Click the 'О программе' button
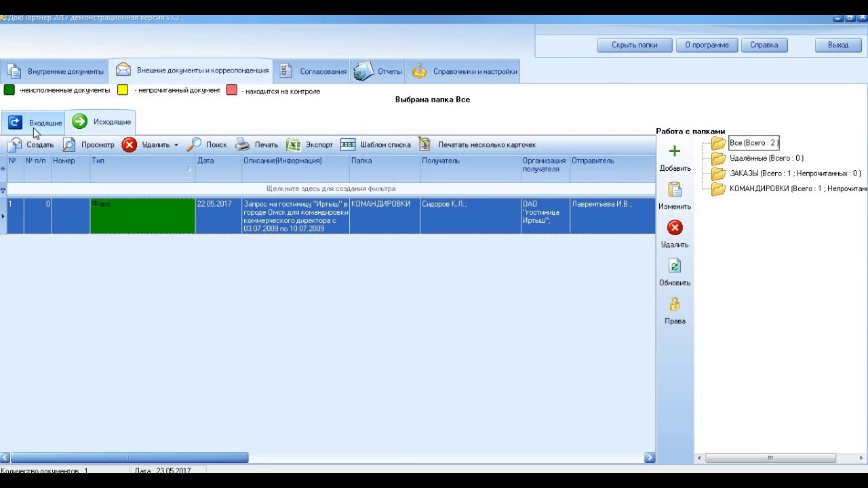The image size is (868, 488). (707, 45)
